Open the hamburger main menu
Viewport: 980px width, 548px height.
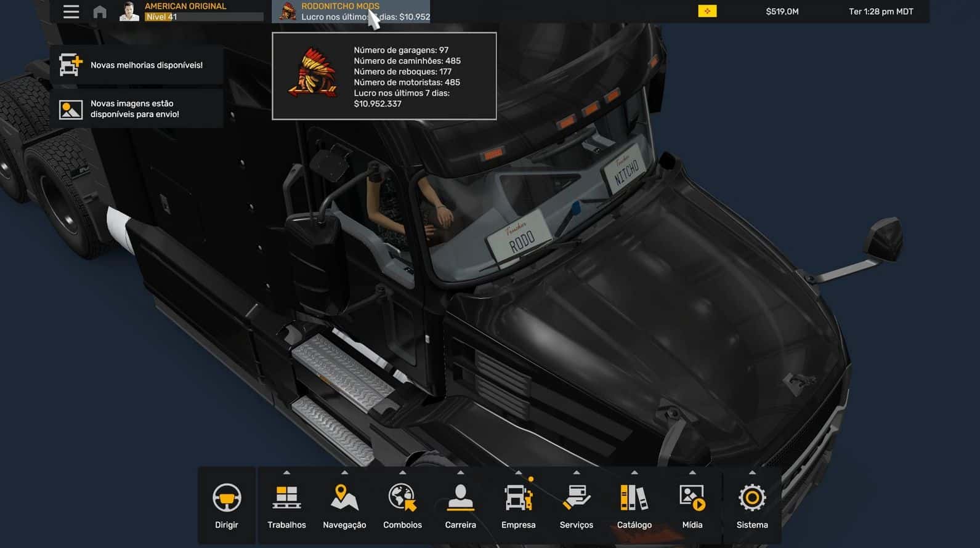71,12
